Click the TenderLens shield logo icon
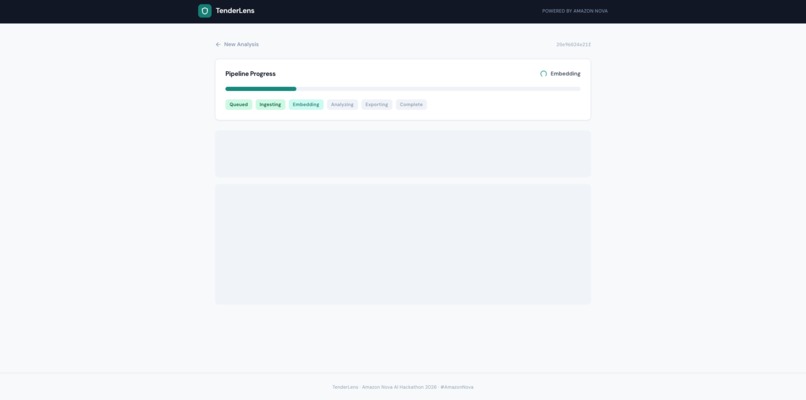The width and height of the screenshot is (806, 400). coord(205,11)
